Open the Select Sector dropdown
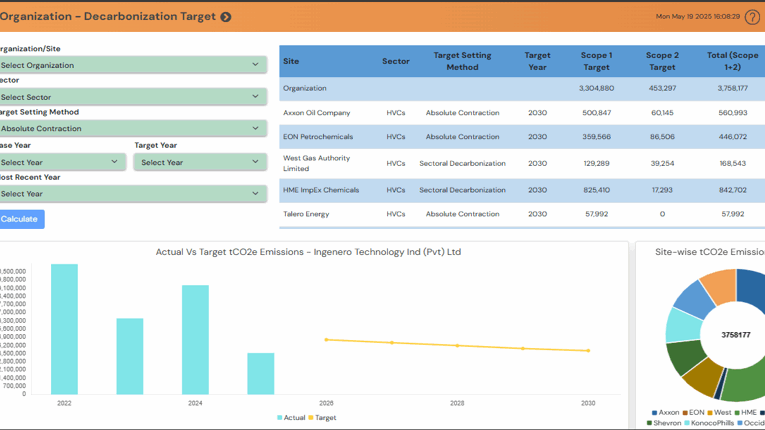 (x=132, y=97)
